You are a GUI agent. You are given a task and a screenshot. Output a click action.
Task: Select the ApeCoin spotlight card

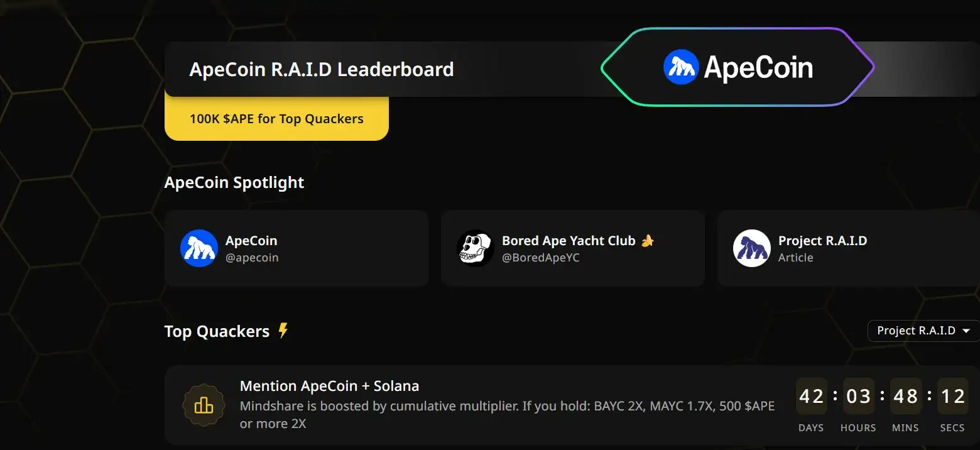[x=297, y=248]
